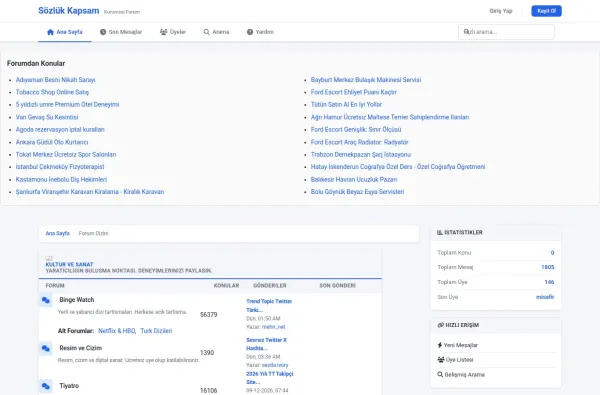Screen dimensions: 600x395
Task: Open last post Trend Topic Twitter Türki...
Action: [x=269, y=305]
